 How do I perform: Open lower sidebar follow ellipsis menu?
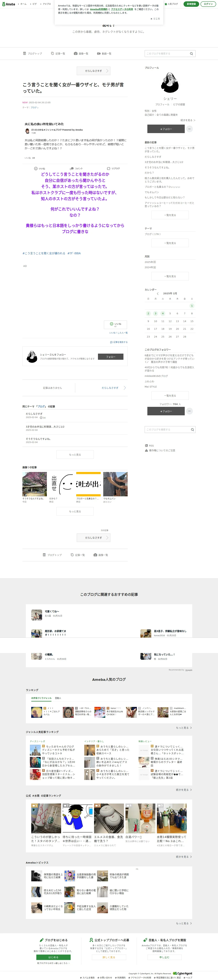click(x=189, y=411)
